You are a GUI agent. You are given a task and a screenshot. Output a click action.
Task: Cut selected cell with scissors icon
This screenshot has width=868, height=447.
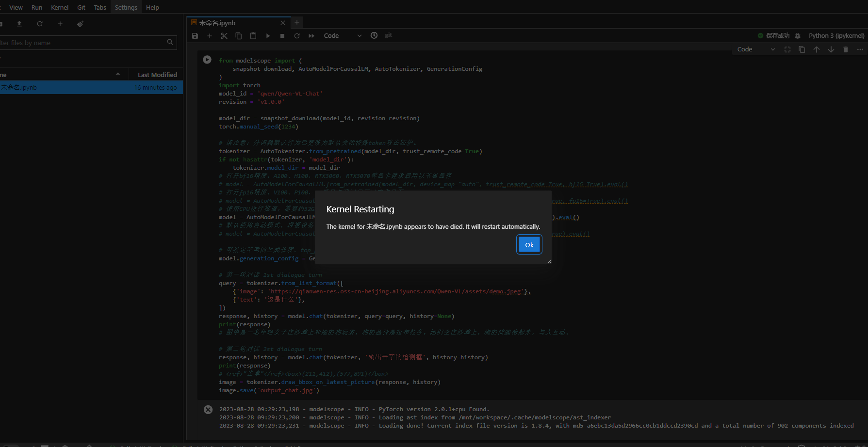tap(224, 36)
